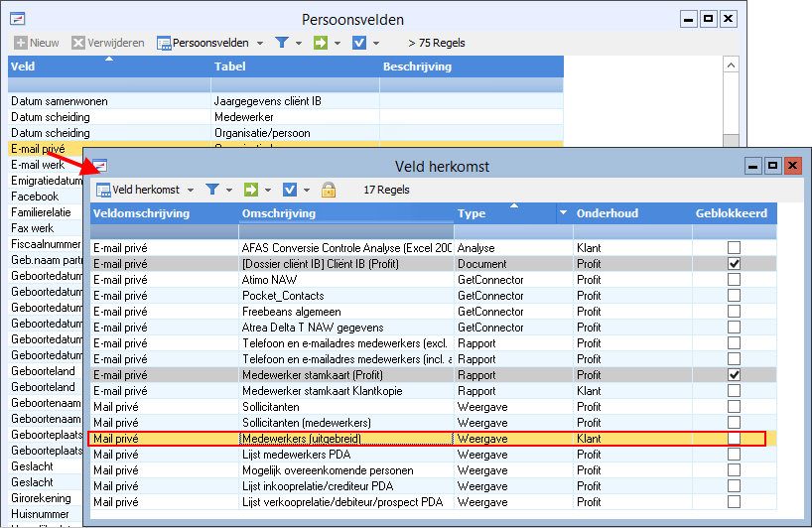Tick Geblokkeerd checkbox for Sollicitanten row
The width and height of the screenshot is (812, 528).
click(x=734, y=407)
